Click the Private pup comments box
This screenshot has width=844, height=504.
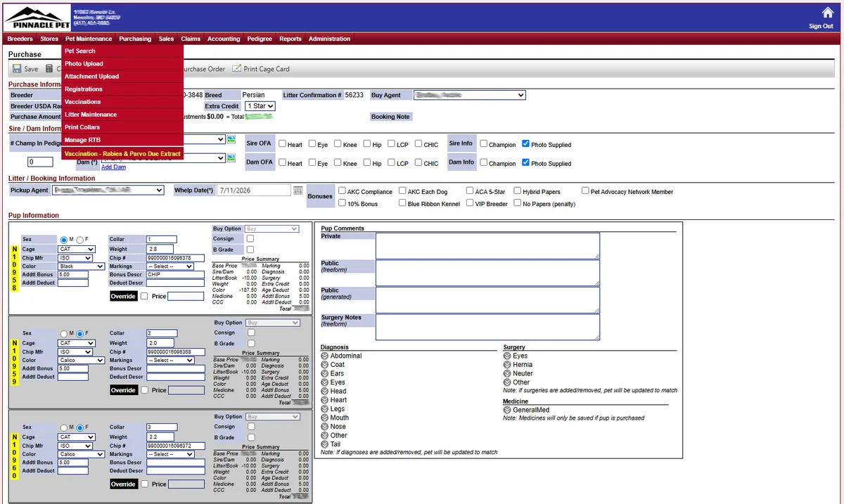coord(487,246)
